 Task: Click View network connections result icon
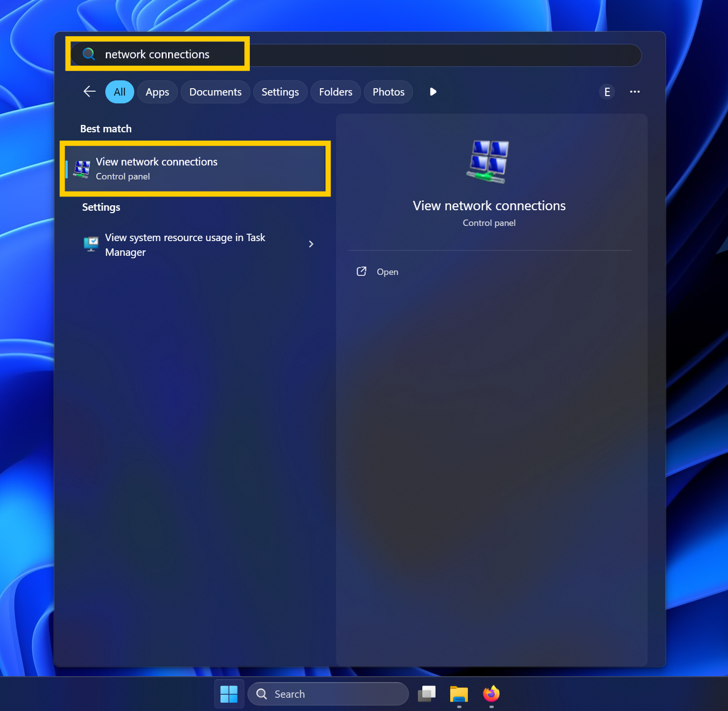click(x=82, y=169)
